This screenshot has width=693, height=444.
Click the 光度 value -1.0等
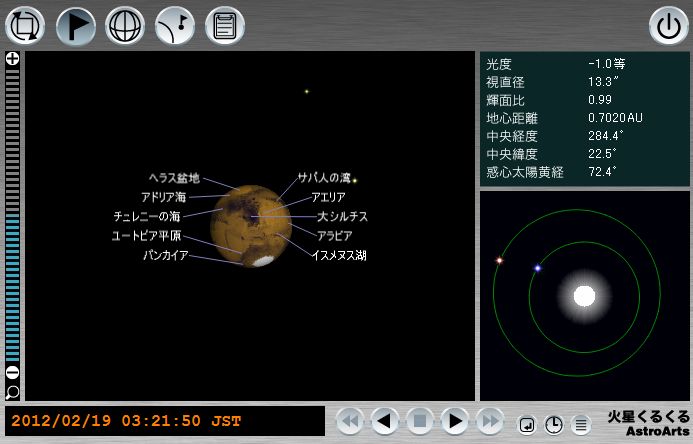click(x=607, y=64)
